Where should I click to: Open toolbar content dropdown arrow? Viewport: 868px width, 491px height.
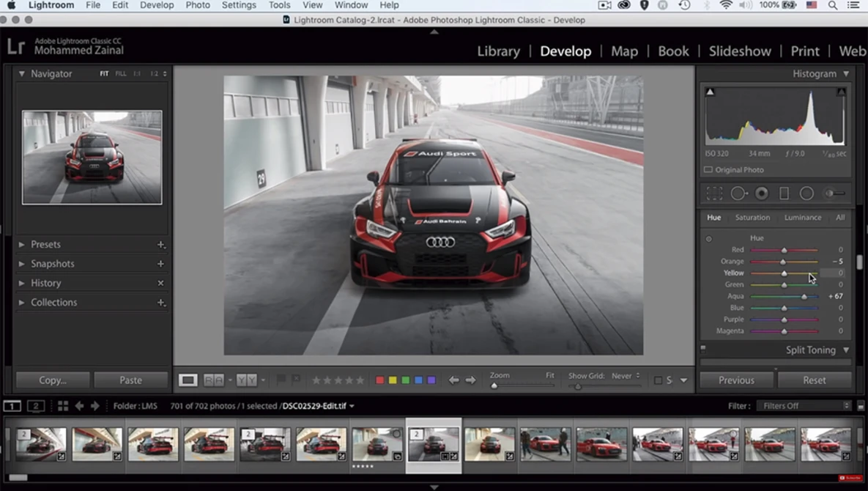683,380
